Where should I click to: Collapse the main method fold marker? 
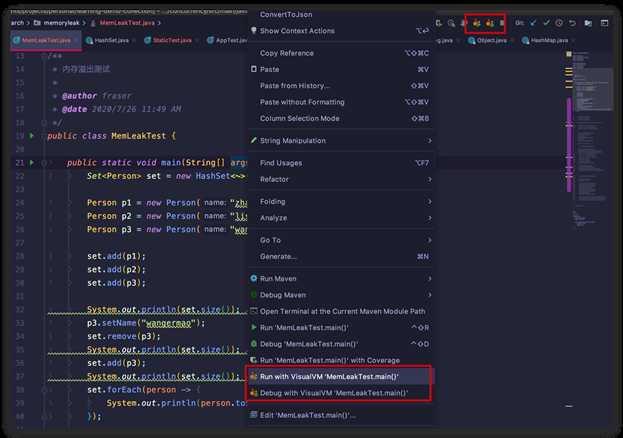[44, 163]
